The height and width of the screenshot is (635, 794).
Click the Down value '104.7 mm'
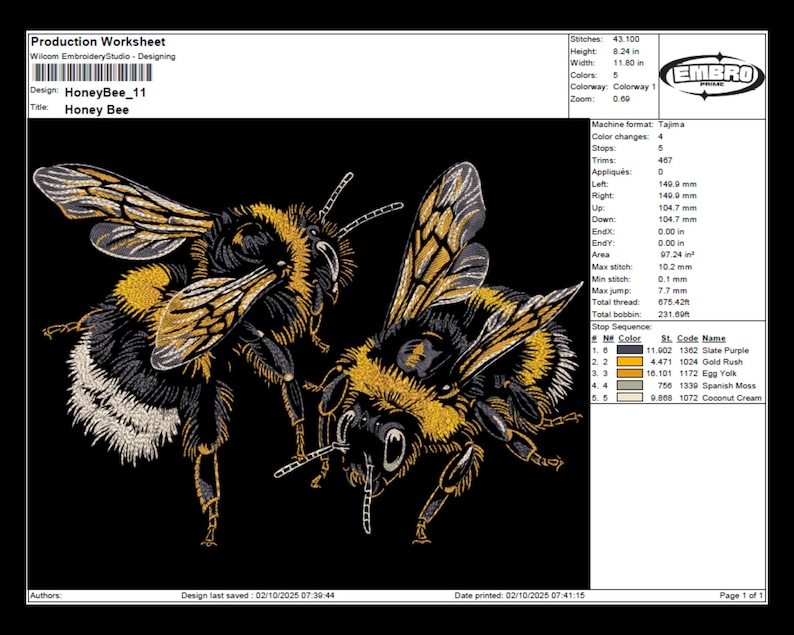(677, 219)
